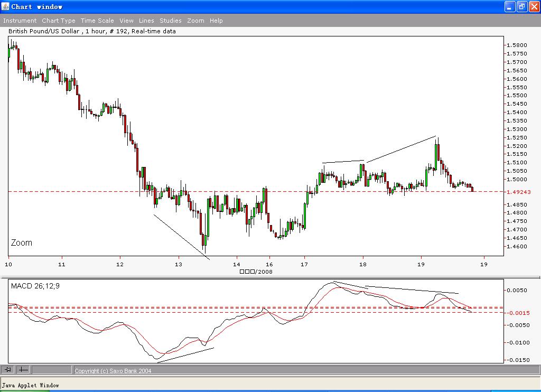This screenshot has width=541, height=392.
Task: Click the 1.5250 price axis label
Action: [517, 137]
